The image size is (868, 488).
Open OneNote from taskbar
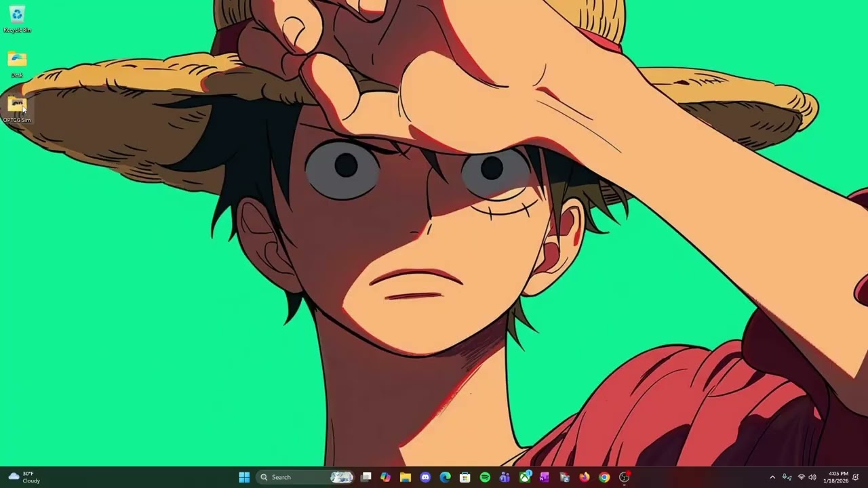[545, 477]
